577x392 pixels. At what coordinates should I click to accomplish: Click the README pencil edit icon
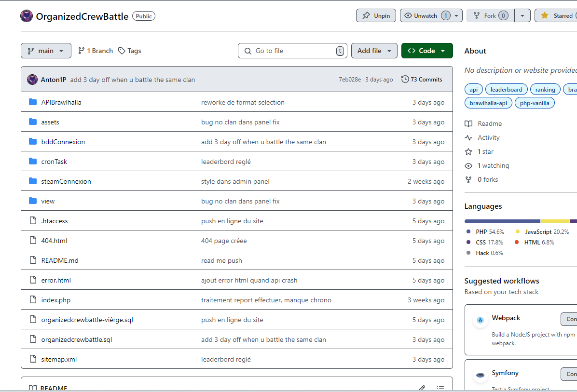click(x=422, y=388)
